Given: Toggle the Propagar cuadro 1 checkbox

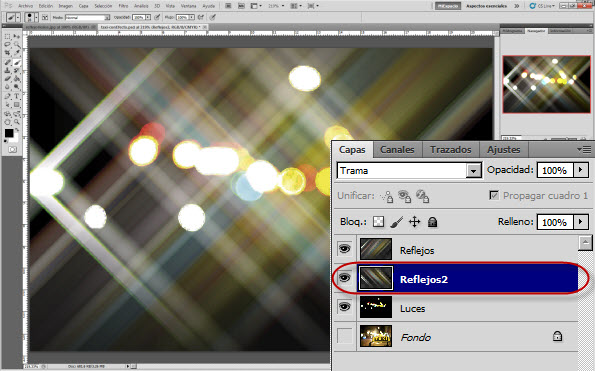Looking at the screenshot, I should [494, 195].
